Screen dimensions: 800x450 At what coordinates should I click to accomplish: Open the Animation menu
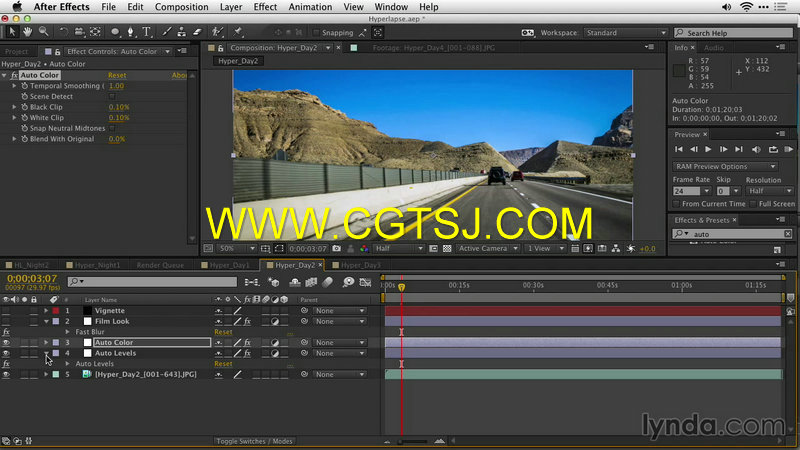coord(310,7)
